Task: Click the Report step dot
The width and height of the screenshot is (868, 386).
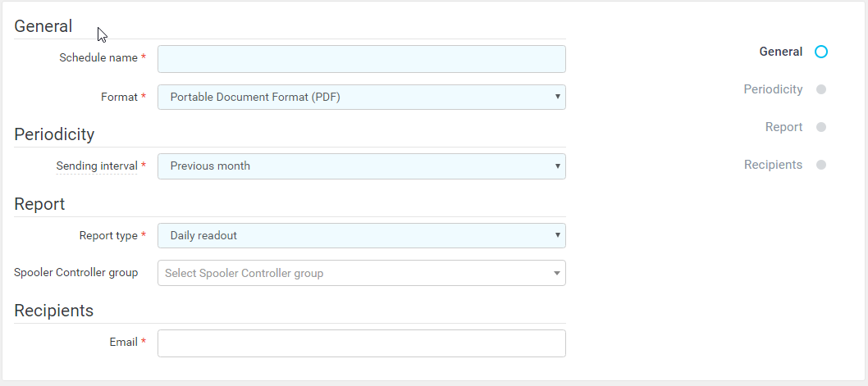Action: pos(821,127)
